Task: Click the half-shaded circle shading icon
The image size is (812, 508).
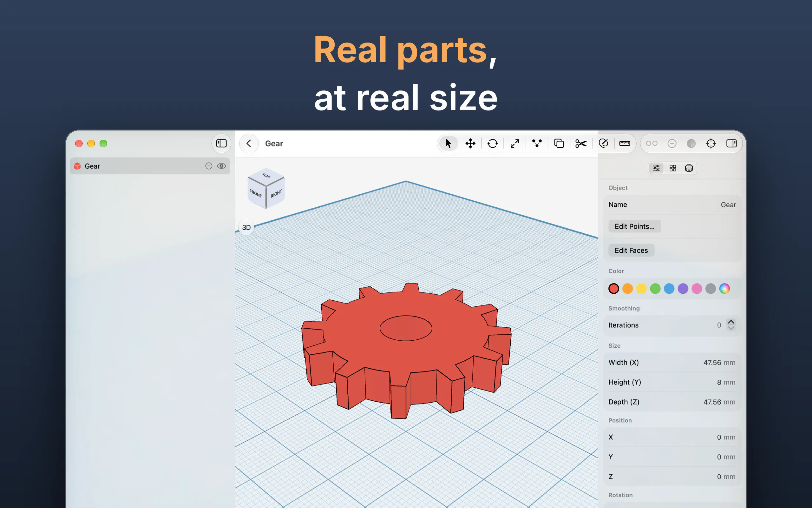Action: click(691, 144)
